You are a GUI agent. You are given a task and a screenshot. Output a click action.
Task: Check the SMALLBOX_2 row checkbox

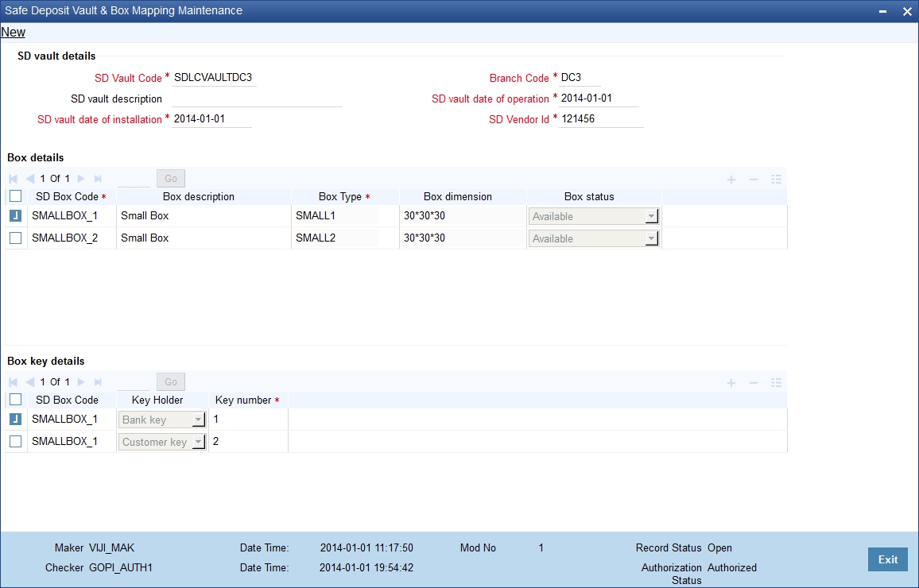pyautogui.click(x=16, y=238)
